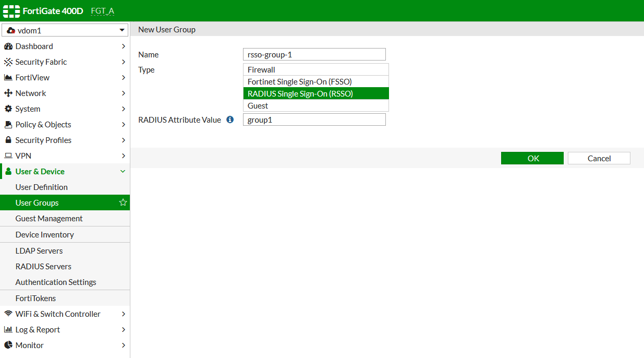Click the VPN laptop icon

pyautogui.click(x=8, y=156)
